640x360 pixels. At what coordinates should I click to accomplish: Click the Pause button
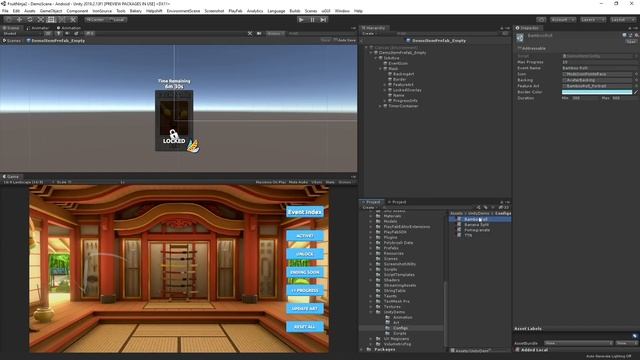pyautogui.click(x=312, y=20)
